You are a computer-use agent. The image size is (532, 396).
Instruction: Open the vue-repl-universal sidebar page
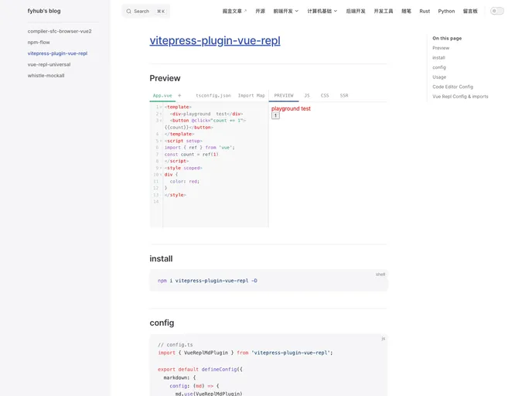click(x=49, y=64)
